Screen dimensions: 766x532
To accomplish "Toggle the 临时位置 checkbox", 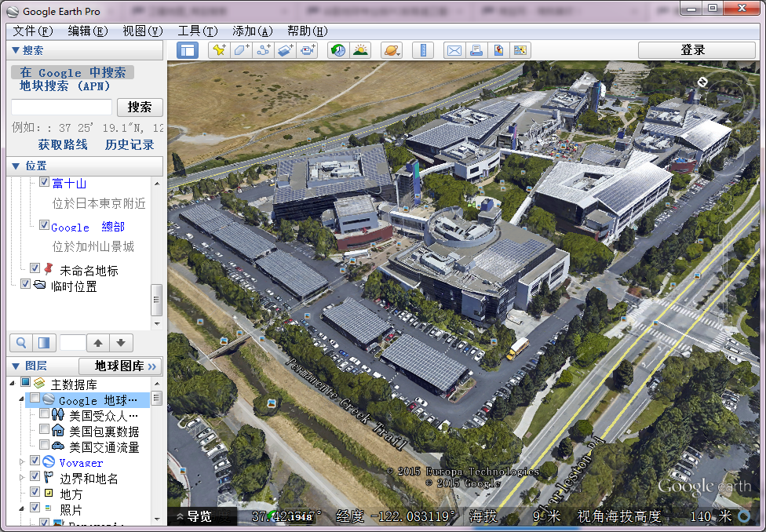I will click(25, 284).
